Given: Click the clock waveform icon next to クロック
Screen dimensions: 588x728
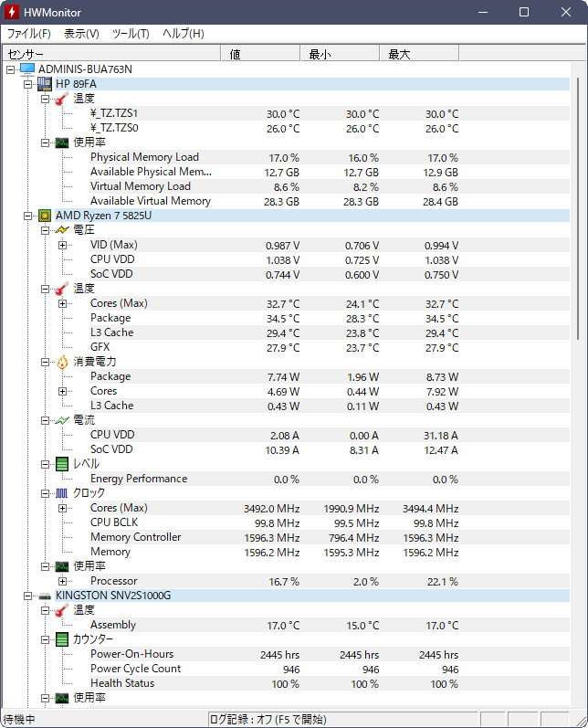Looking at the screenshot, I should (x=62, y=493).
